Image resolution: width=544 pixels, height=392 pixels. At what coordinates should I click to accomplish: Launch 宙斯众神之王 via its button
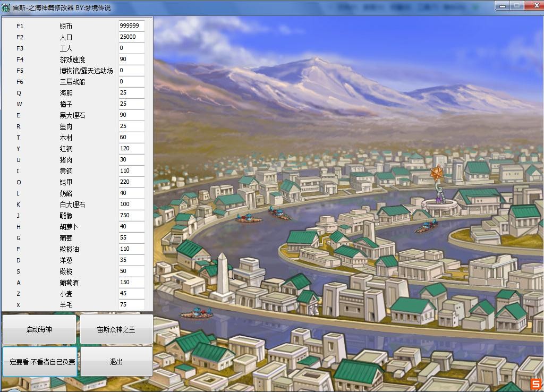(x=116, y=329)
